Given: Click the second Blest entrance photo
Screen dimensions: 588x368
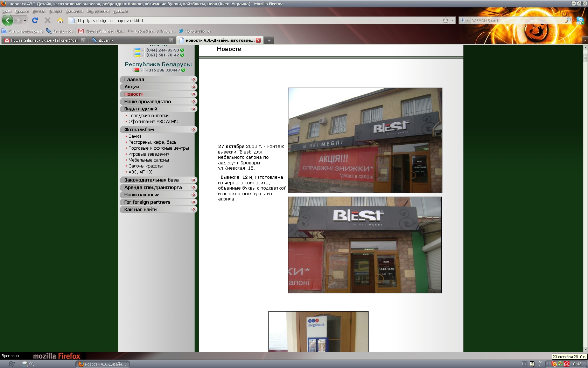Looking at the screenshot, I should click(x=365, y=245).
